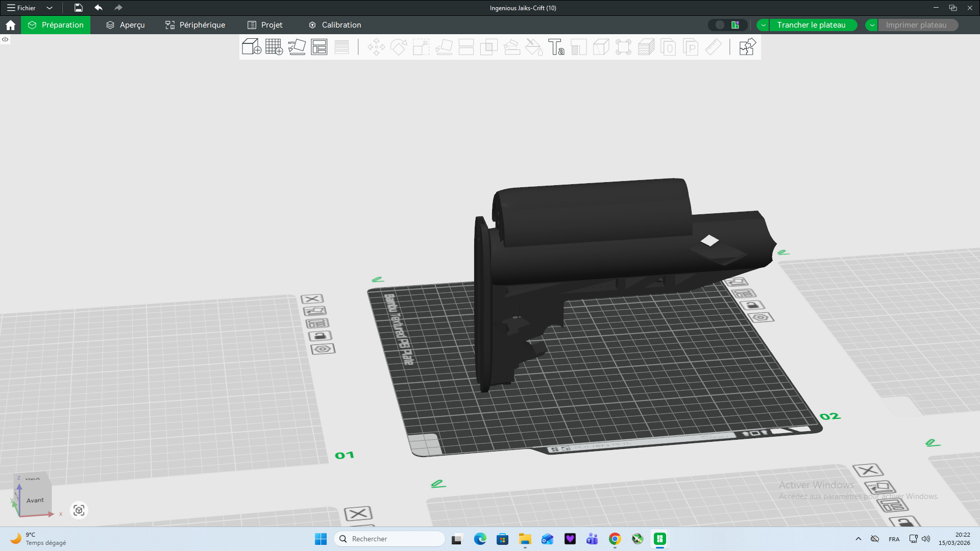Toggle the lock icon on the dark plate
Viewport: 980px width, 551px height.
[752, 305]
